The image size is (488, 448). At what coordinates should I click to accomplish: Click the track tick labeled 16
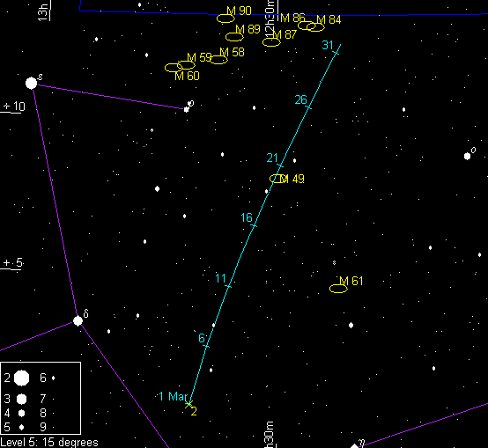coord(254,225)
